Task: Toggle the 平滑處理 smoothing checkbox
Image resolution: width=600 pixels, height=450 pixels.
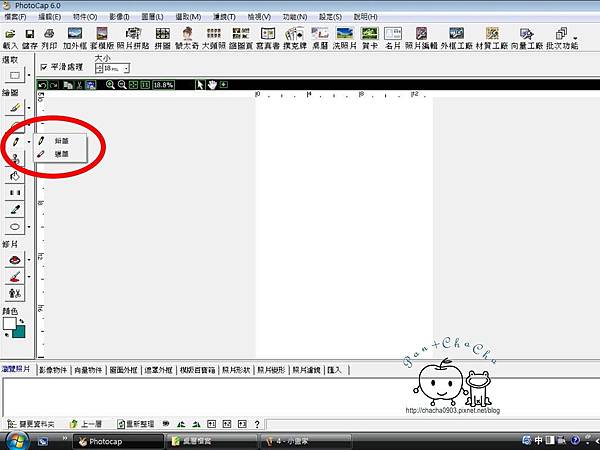Action: click(x=44, y=67)
